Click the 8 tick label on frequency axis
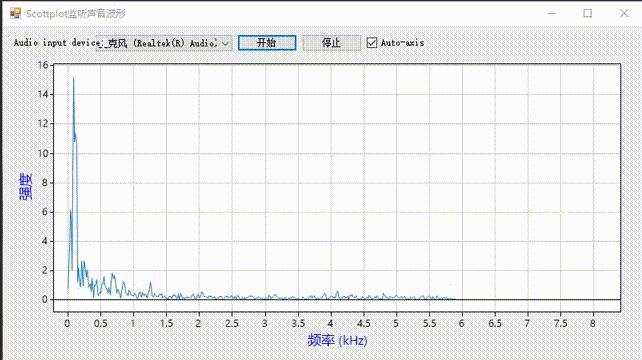 [x=593, y=324]
